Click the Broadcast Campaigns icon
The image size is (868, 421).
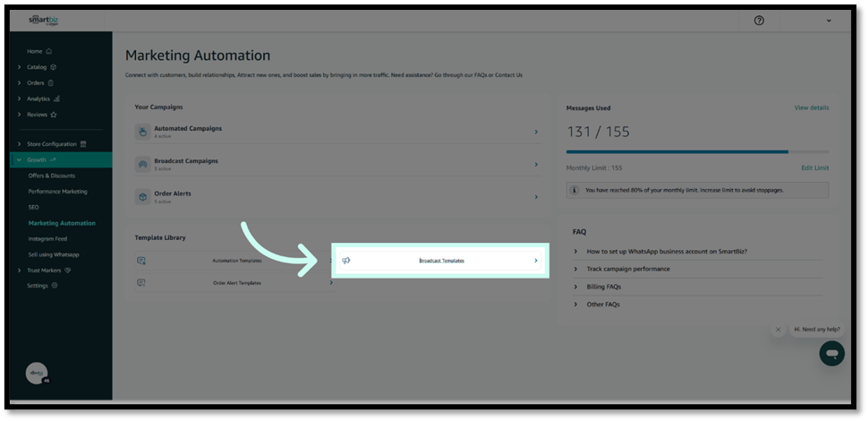[142, 164]
